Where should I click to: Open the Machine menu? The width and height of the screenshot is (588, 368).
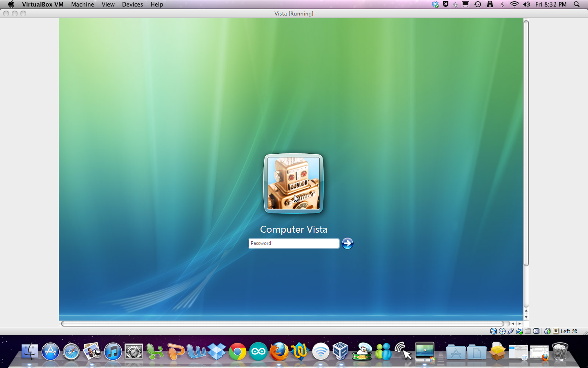point(82,4)
